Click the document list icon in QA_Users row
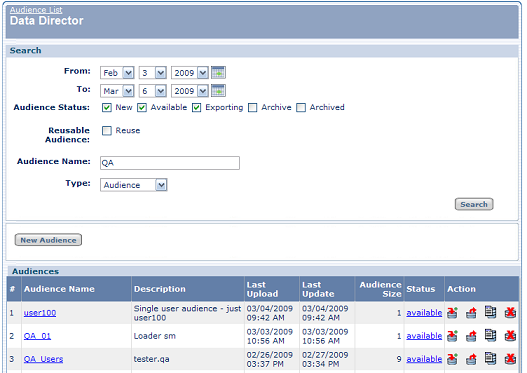Image resolution: width=527 pixels, height=373 pixels. pyautogui.click(x=490, y=358)
